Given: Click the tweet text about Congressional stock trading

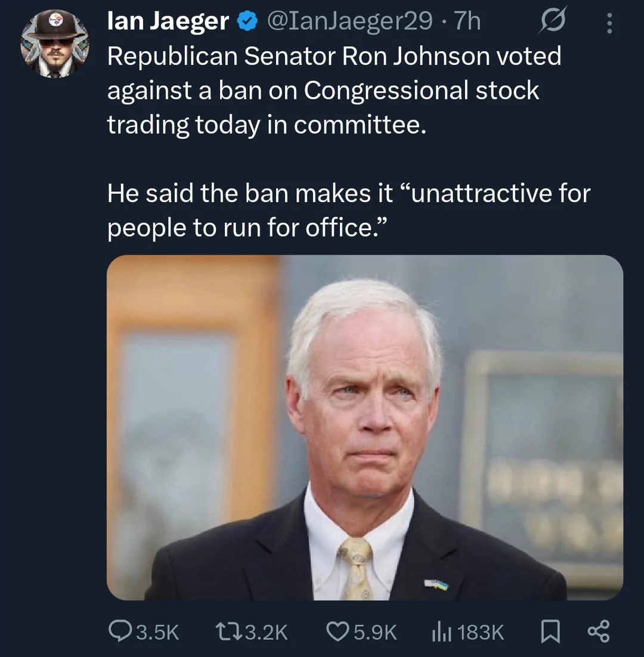Looking at the screenshot, I should tap(334, 91).
